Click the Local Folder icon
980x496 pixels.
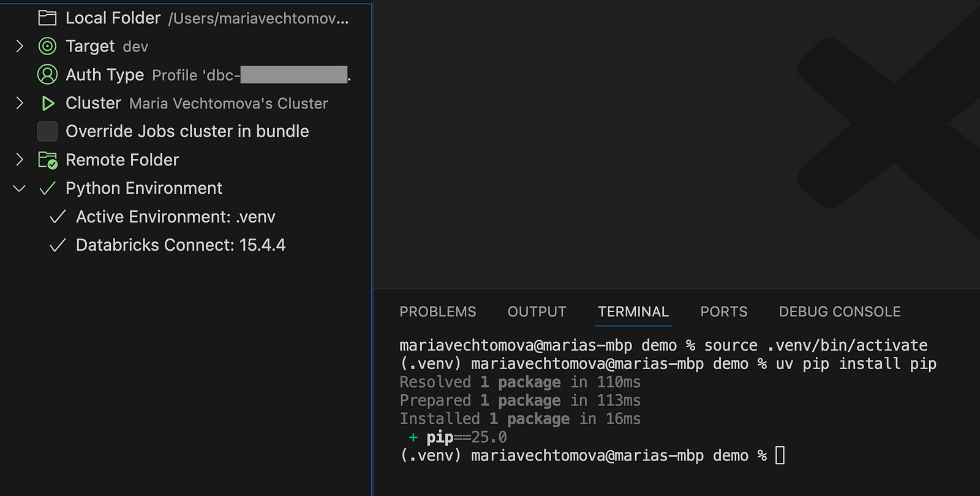pyautogui.click(x=47, y=18)
